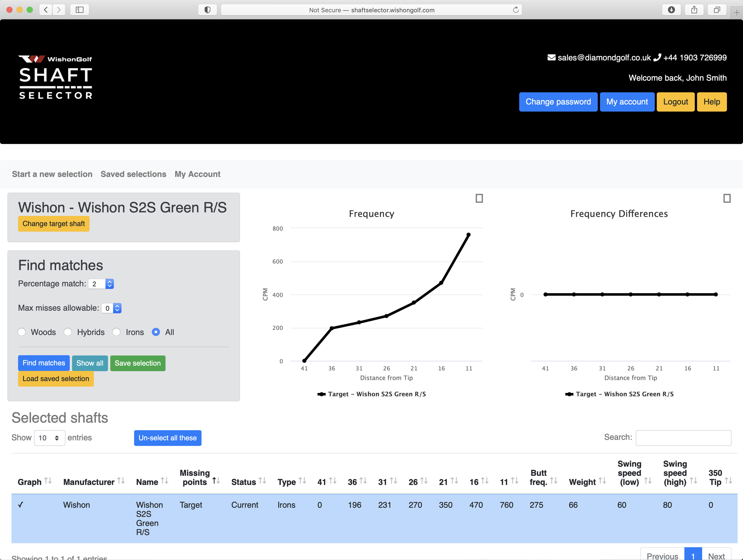743x560 pixels.
Task: Open Saved selections tab
Action: pos(133,174)
